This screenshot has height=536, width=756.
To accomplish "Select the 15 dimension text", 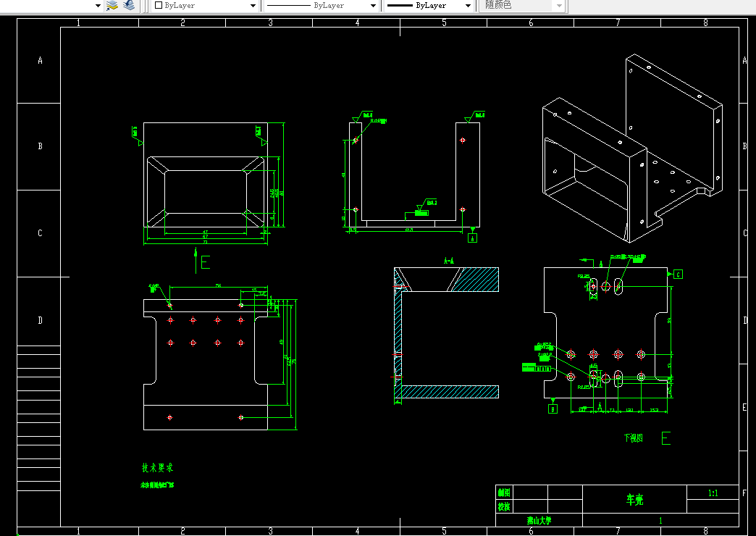I will pos(254,290).
